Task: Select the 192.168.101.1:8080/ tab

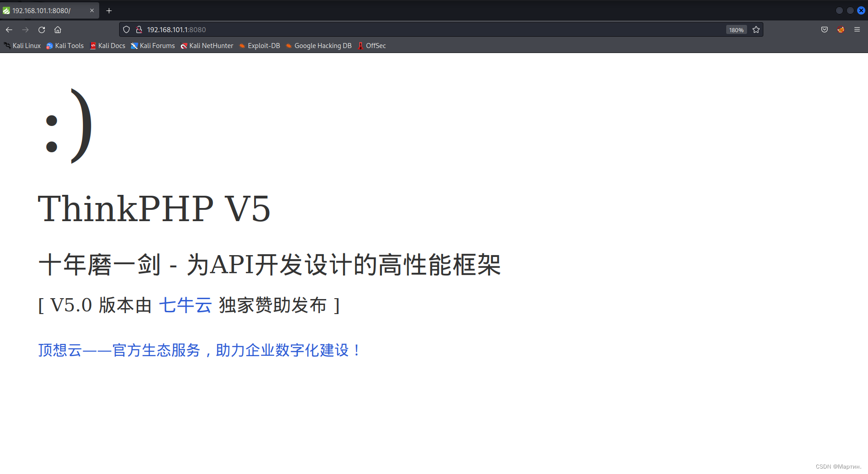Action: (49, 10)
